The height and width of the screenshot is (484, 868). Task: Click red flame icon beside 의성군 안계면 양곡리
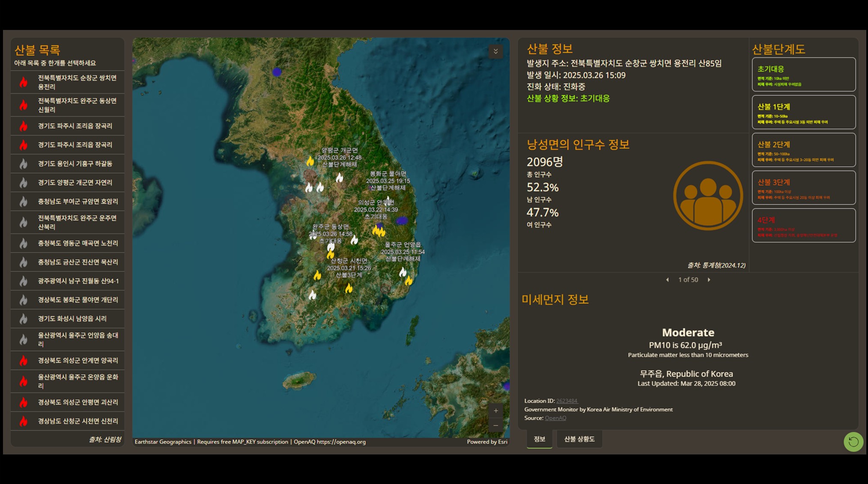pyautogui.click(x=24, y=360)
